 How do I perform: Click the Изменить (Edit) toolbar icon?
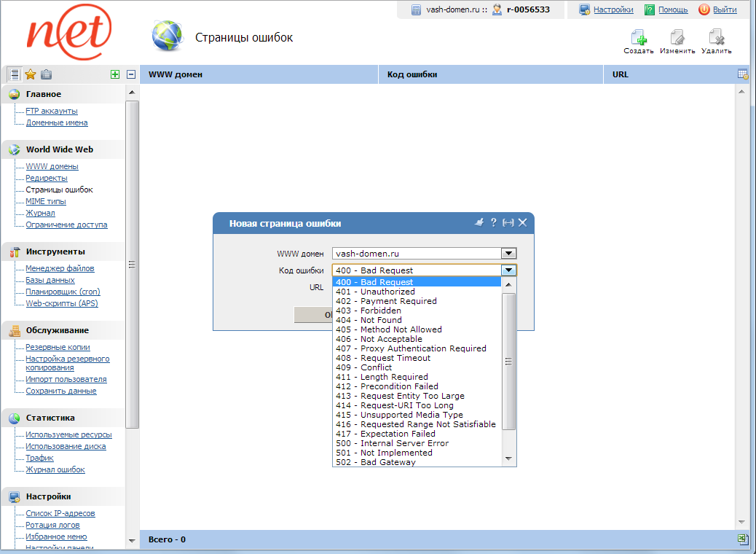click(x=677, y=38)
